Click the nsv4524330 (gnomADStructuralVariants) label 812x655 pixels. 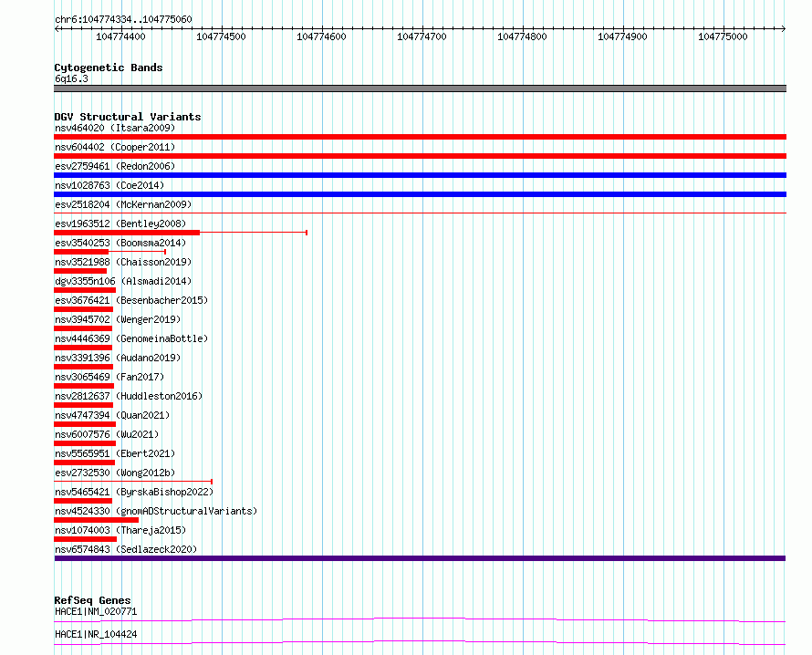(x=156, y=511)
